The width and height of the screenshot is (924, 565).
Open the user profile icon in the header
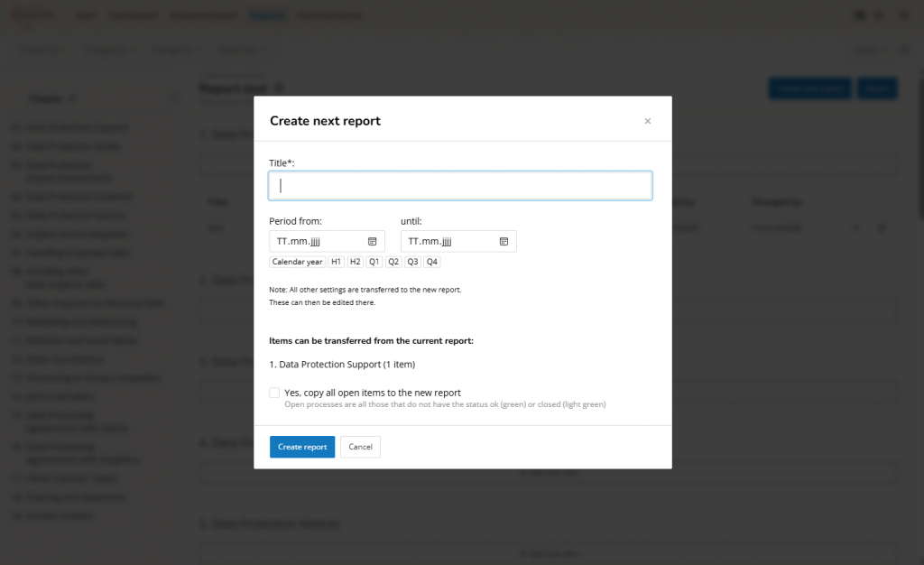click(901, 15)
